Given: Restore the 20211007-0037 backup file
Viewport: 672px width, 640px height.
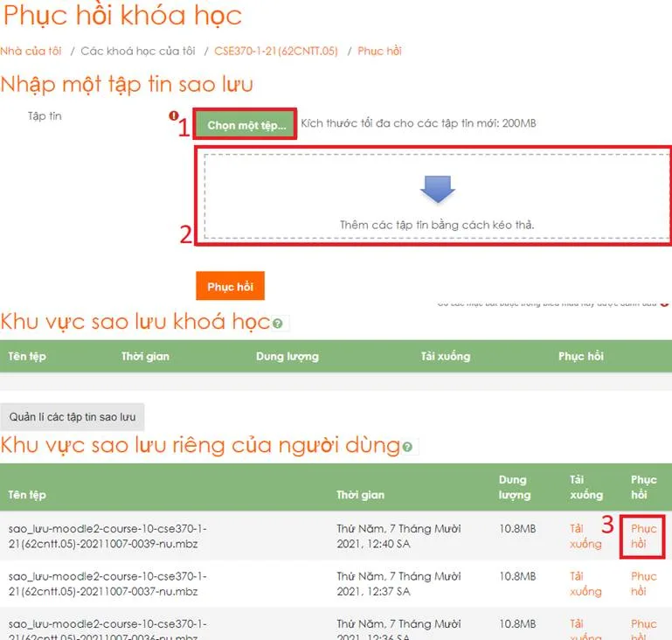Looking at the screenshot, I should (644, 584).
